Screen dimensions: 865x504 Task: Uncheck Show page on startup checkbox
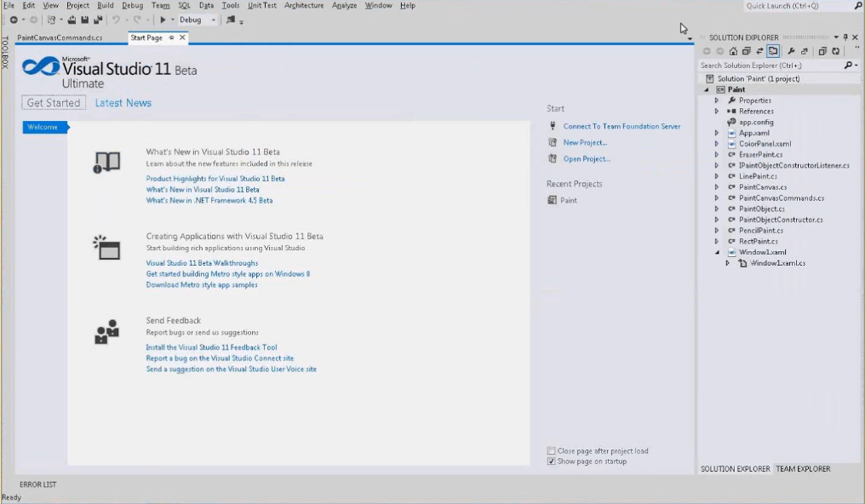[x=551, y=461]
